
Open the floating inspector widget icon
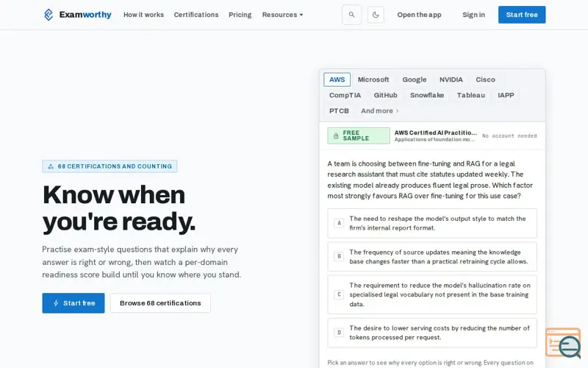click(563, 343)
